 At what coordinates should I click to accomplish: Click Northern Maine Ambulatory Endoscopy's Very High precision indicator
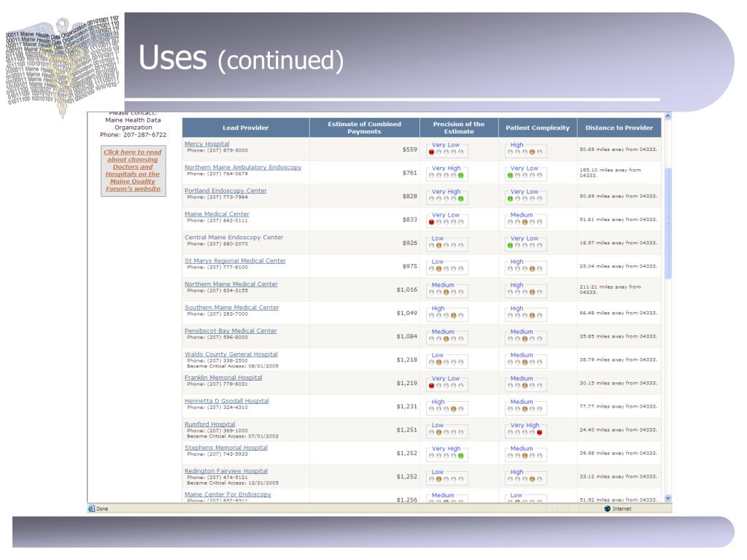446,172
